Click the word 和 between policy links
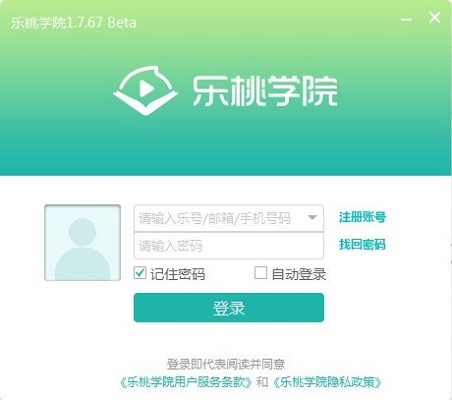 pos(262,382)
